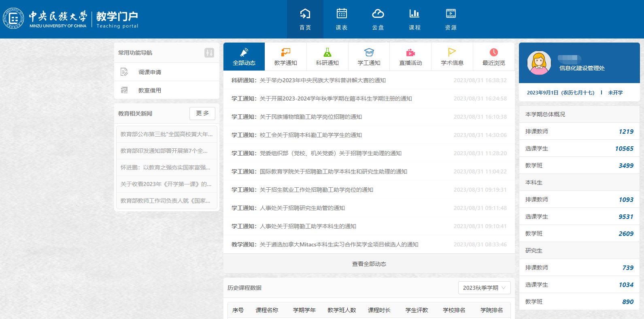Click the 更多 button in education news
This screenshot has width=644, height=319.
tap(202, 113)
